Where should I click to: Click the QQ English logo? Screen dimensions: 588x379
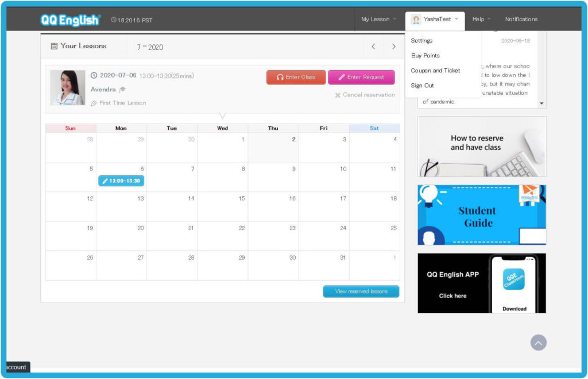click(71, 20)
